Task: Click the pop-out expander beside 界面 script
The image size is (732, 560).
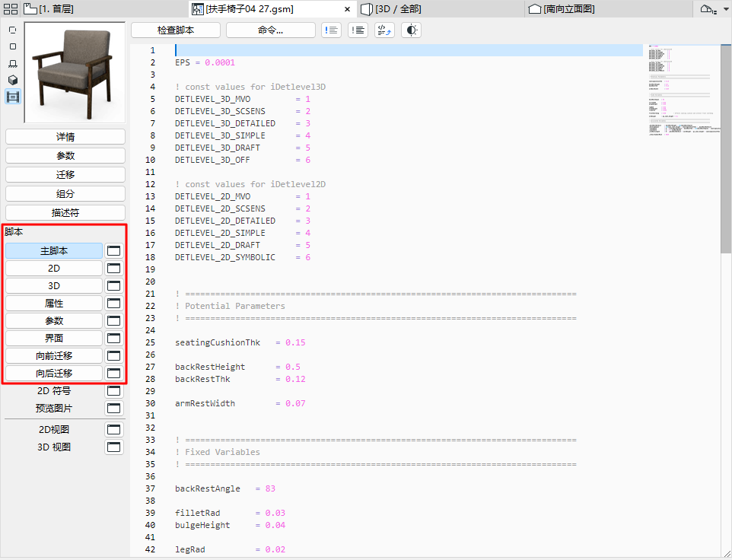Action: pyautogui.click(x=113, y=338)
